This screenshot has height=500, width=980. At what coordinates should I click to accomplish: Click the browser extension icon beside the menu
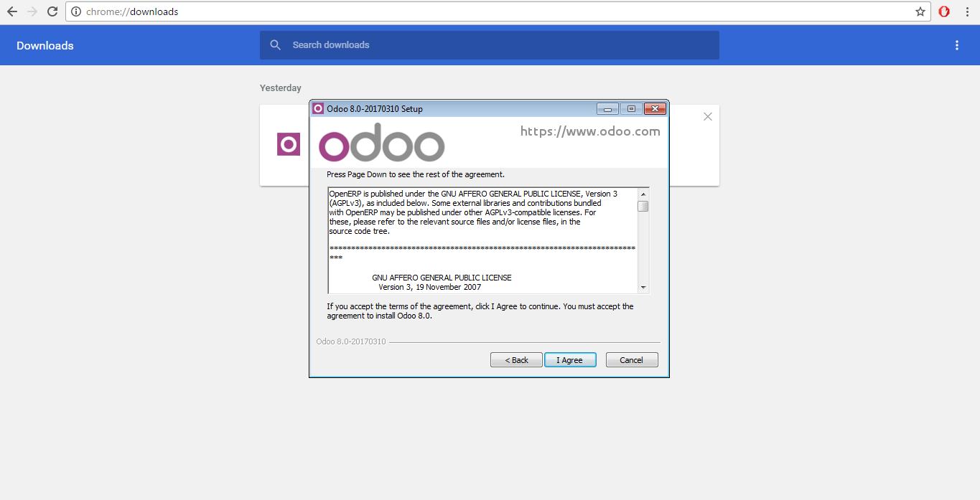(943, 11)
